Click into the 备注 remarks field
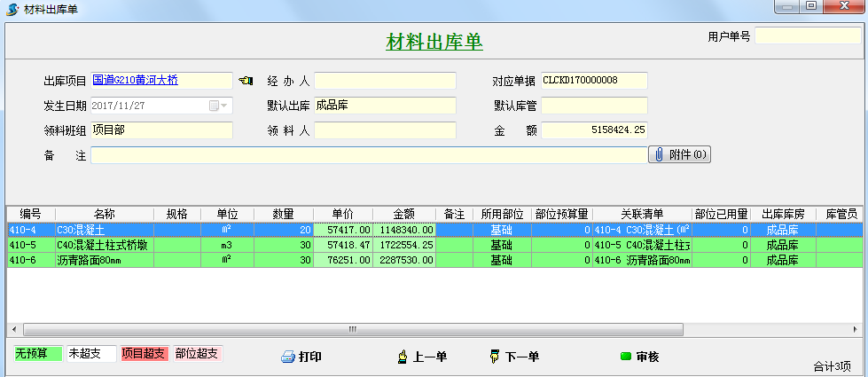The image size is (868, 377). (369, 155)
